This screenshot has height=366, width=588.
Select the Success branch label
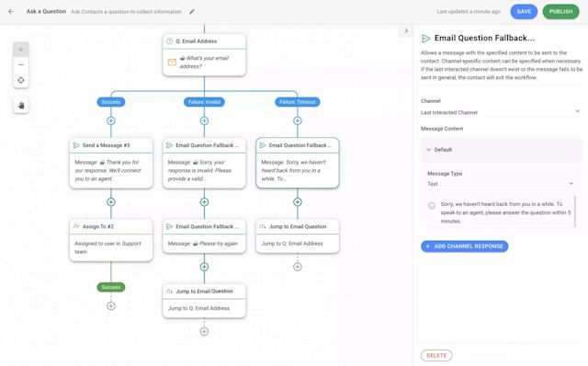[x=111, y=102]
